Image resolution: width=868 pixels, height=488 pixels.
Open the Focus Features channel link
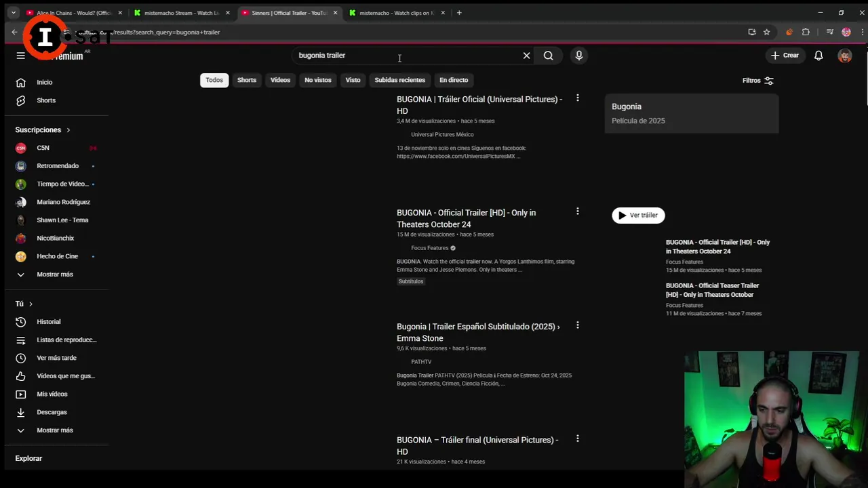[430, 248]
